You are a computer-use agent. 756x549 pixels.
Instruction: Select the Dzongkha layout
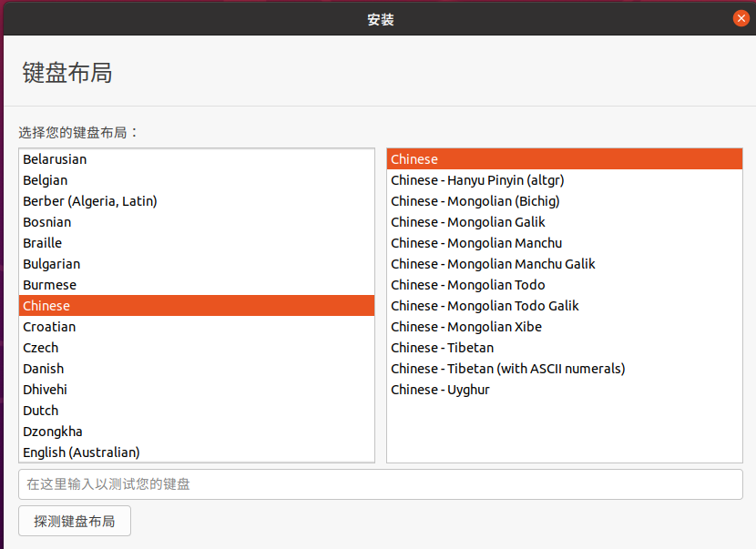click(x=197, y=432)
